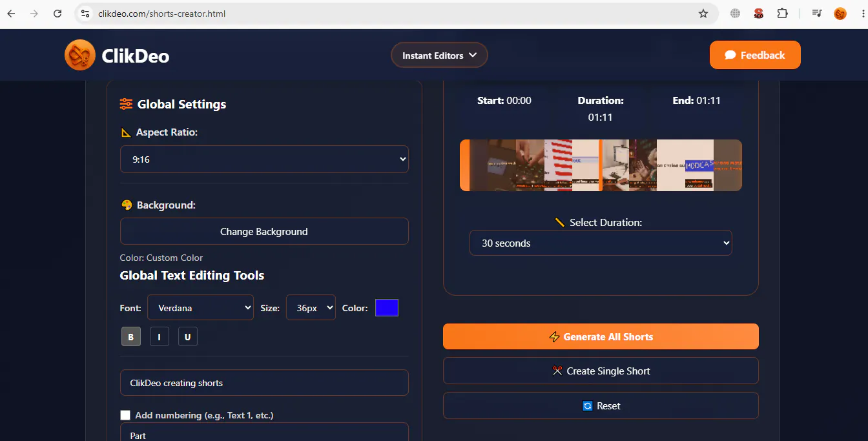This screenshot has width=868, height=441.
Task: Click the orange timeline playhead marker
Action: [x=601, y=165]
